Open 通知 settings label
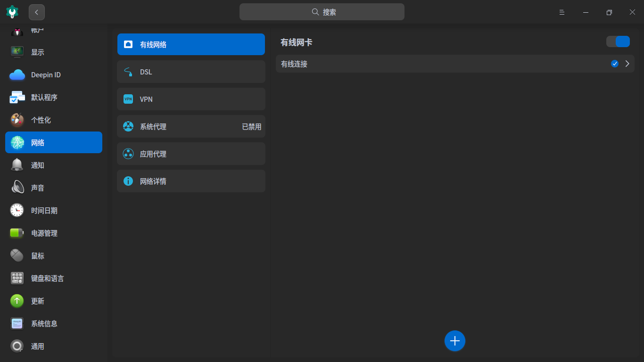The height and width of the screenshot is (362, 644). tap(38, 165)
